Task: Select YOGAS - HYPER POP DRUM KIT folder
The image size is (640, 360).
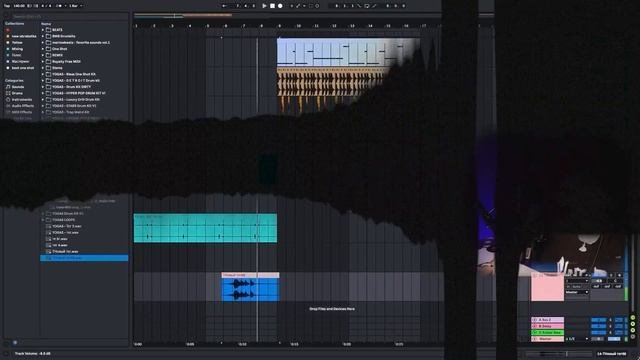Action: [78, 93]
